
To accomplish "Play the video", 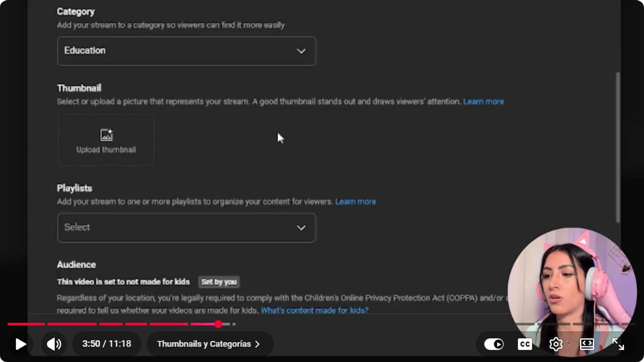I will (21, 344).
